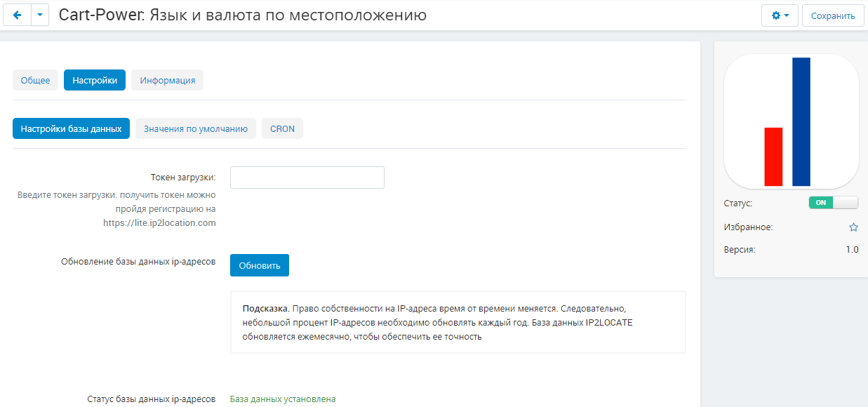Screen dimensions: 868x407
Task: Select the Настройки tab
Action: 95,80
